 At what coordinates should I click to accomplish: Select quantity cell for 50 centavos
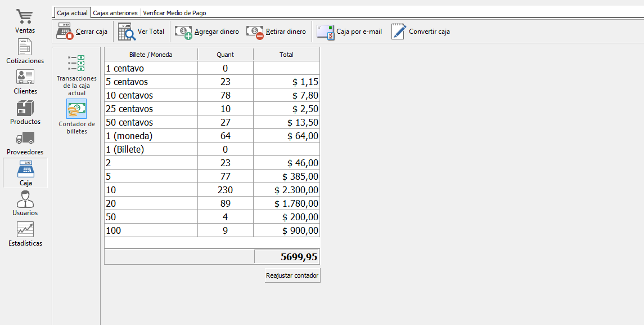click(x=225, y=123)
